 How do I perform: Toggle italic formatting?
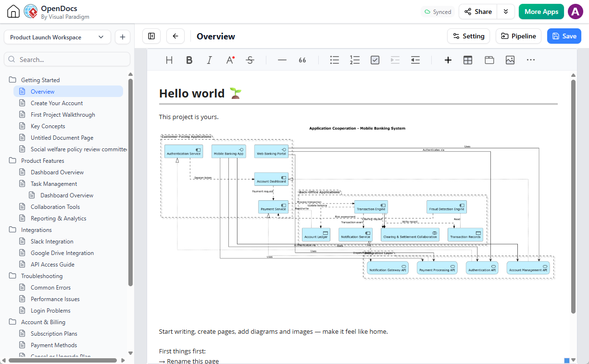[x=209, y=60]
